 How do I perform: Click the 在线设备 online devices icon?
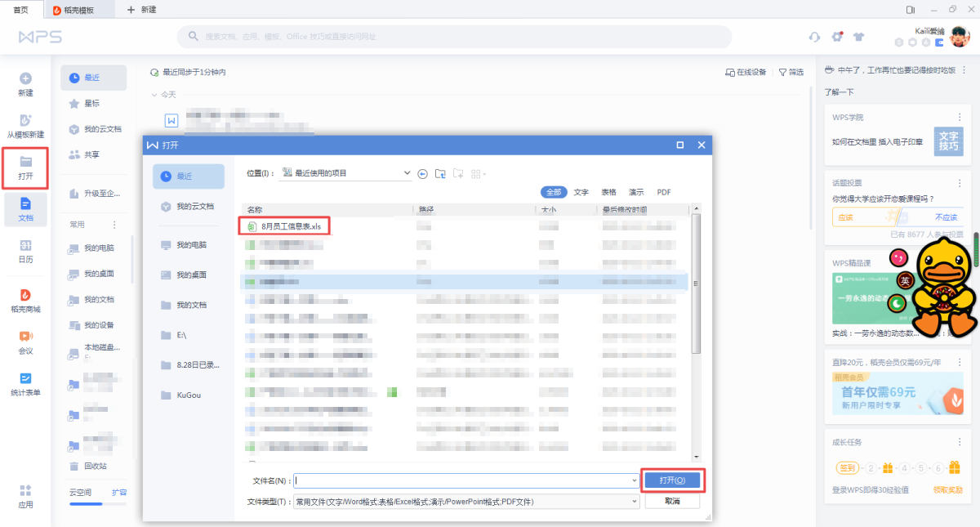tap(746, 72)
